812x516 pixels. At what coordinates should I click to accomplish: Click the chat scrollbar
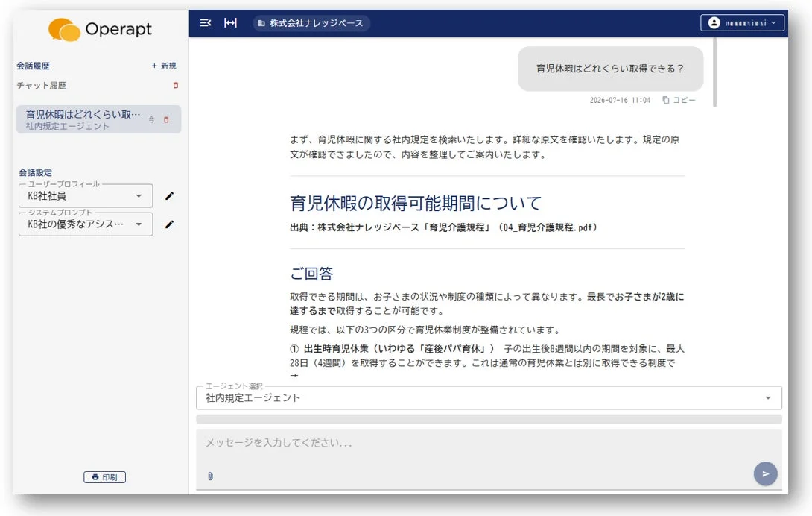point(714,72)
